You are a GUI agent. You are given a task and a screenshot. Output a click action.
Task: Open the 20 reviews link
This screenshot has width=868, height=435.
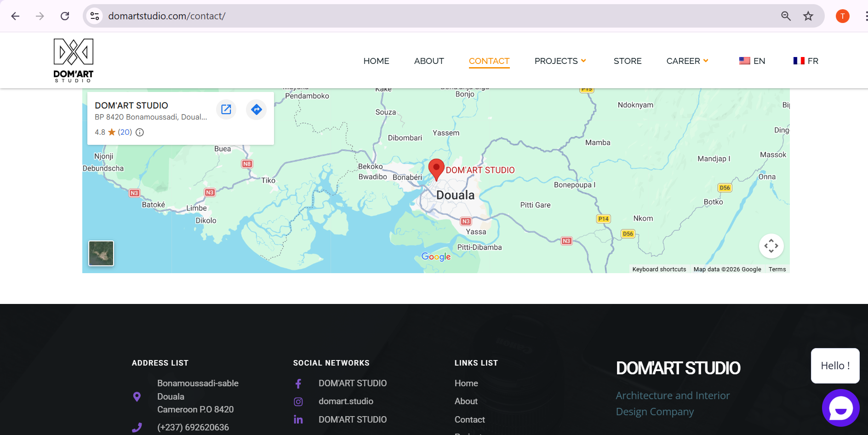(x=125, y=132)
